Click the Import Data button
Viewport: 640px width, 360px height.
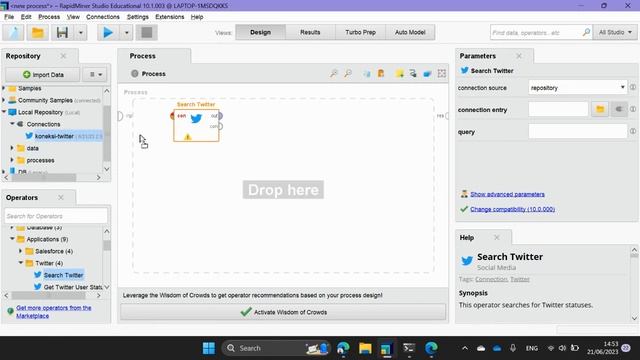click(x=43, y=75)
